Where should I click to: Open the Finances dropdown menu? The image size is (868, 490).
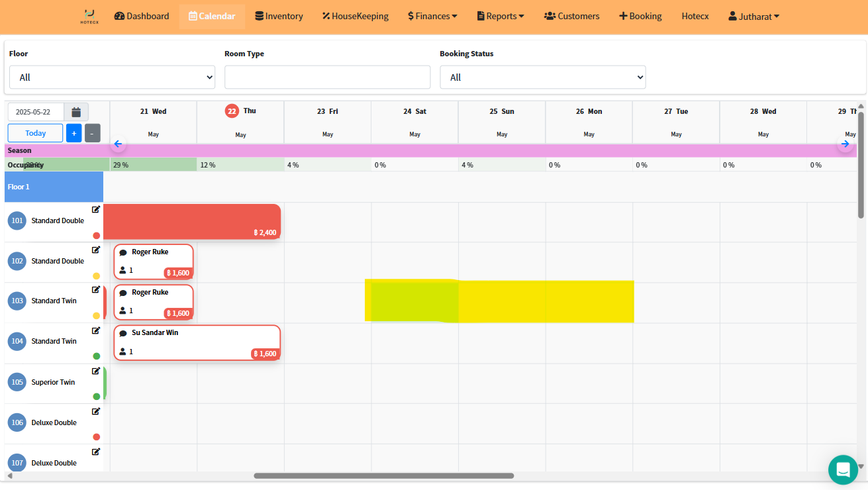click(x=432, y=16)
